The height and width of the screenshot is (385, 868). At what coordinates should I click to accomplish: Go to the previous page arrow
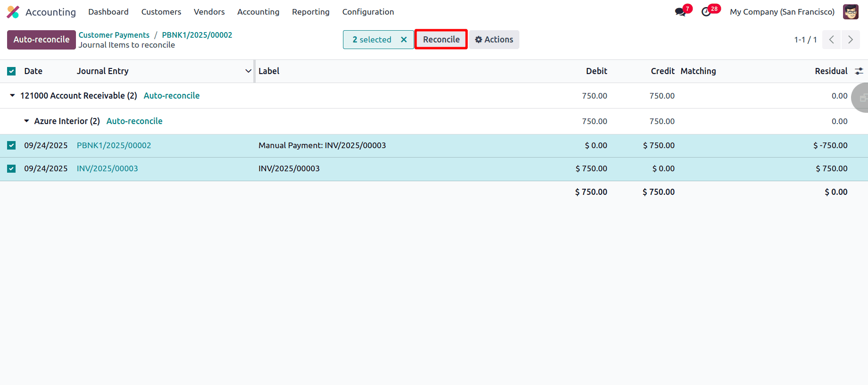point(831,40)
